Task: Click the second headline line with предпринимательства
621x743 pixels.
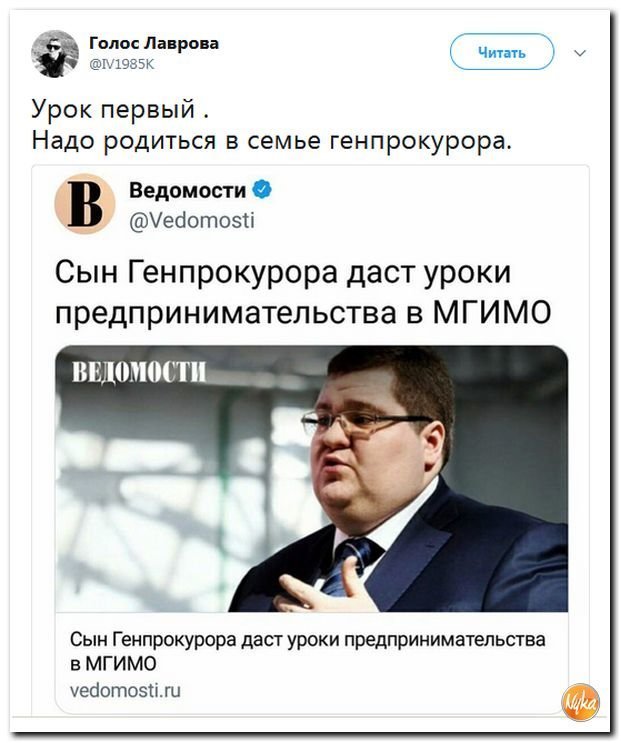Action: point(303,312)
